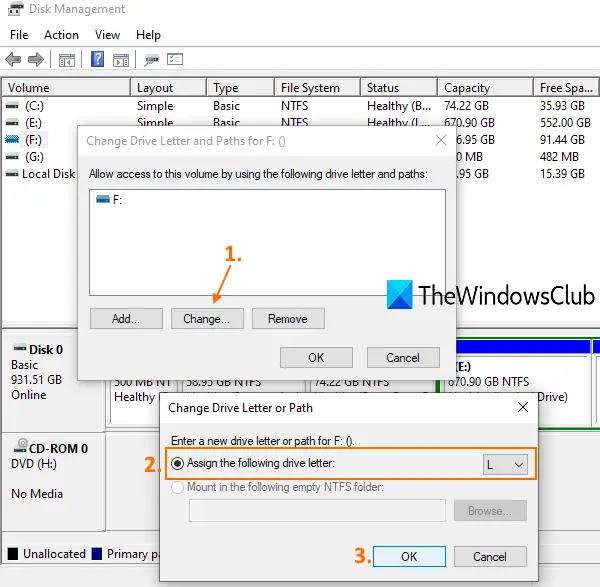
Task: Select the Local Disk volume drive icon
Action: (x=12, y=174)
